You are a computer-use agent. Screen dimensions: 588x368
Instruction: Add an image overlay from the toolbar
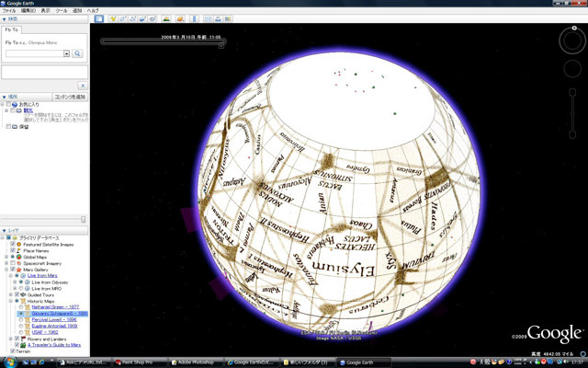[x=142, y=18]
